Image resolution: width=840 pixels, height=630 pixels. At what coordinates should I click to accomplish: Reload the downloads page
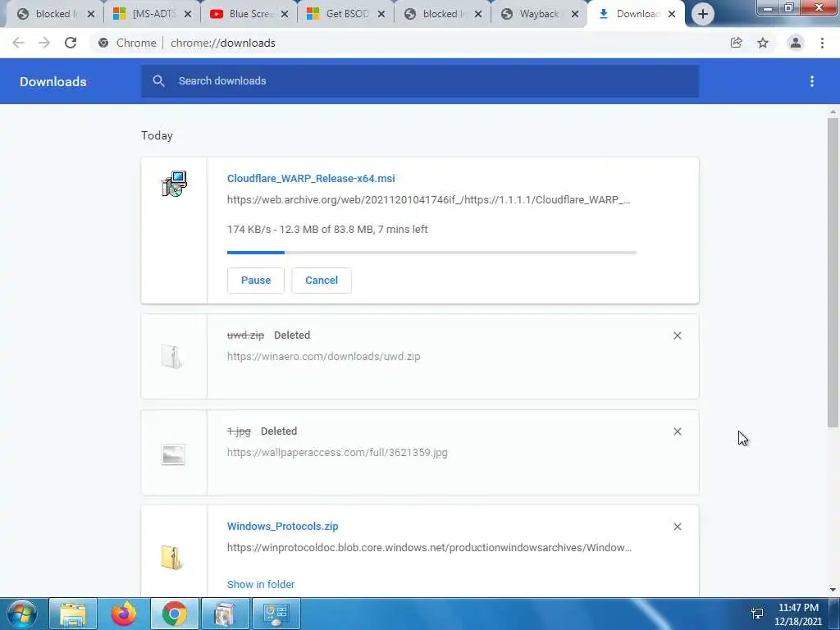(71, 43)
